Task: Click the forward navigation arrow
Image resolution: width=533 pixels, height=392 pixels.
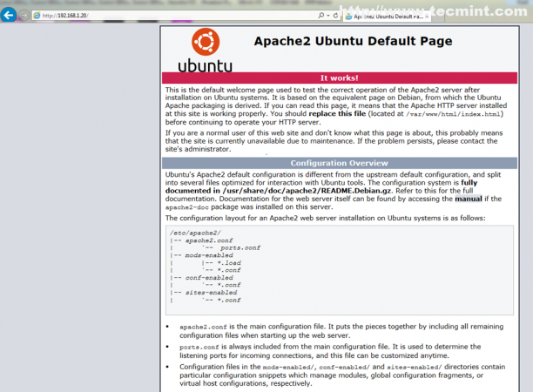Action: click(x=23, y=16)
